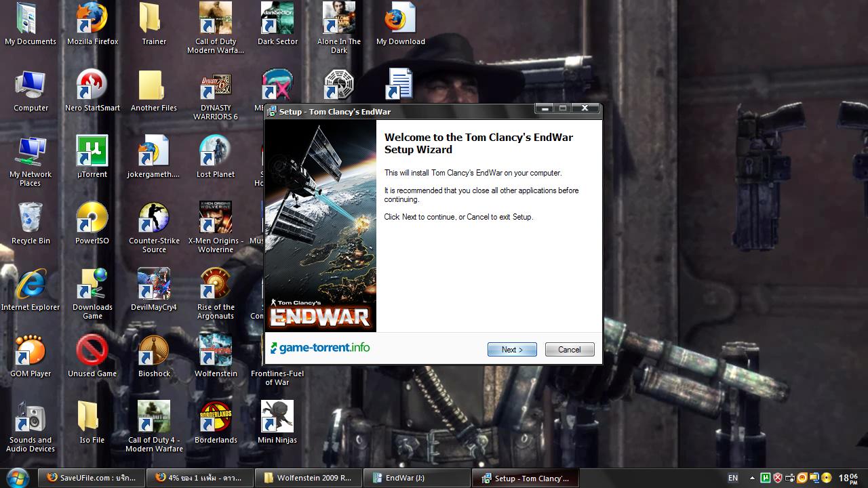
Task: Select the My Documents desktop icon
Action: pyautogui.click(x=30, y=24)
